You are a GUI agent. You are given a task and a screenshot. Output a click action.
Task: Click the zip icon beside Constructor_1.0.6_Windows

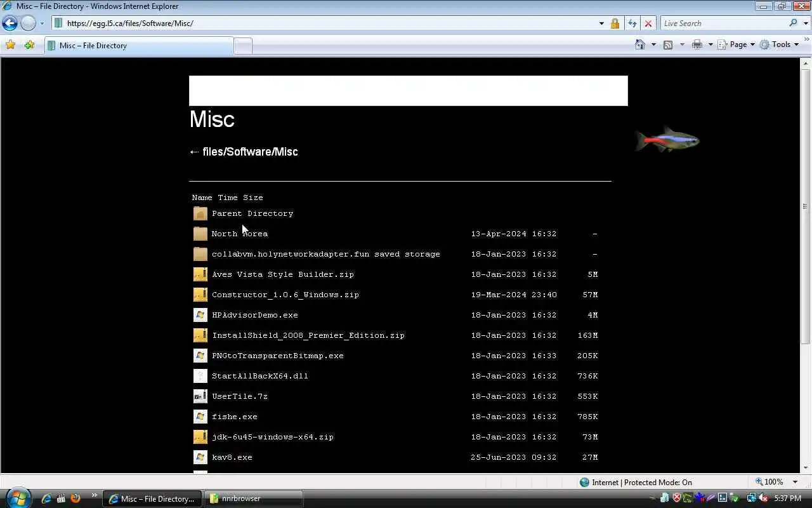pyautogui.click(x=200, y=295)
